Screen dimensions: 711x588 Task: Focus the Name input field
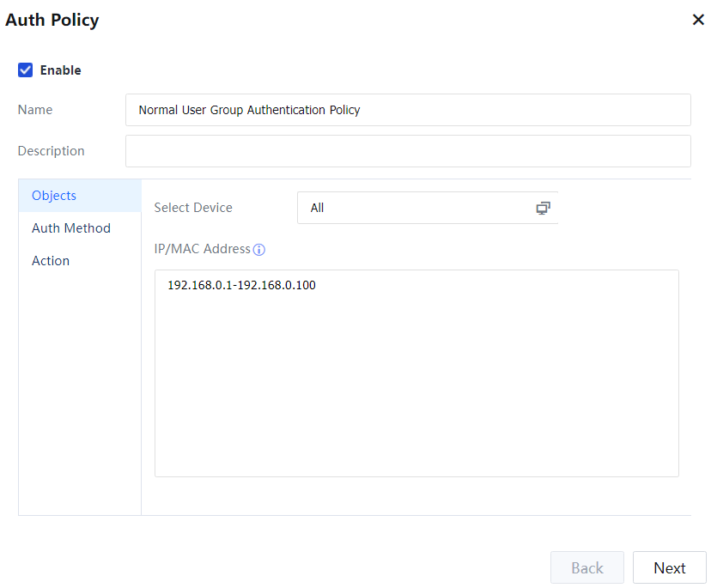(408, 110)
